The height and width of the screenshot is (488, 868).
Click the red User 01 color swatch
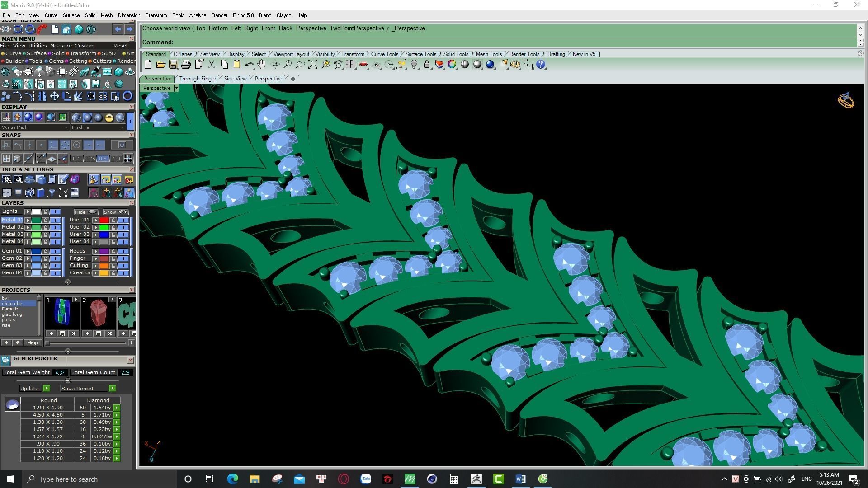pyautogui.click(x=104, y=220)
